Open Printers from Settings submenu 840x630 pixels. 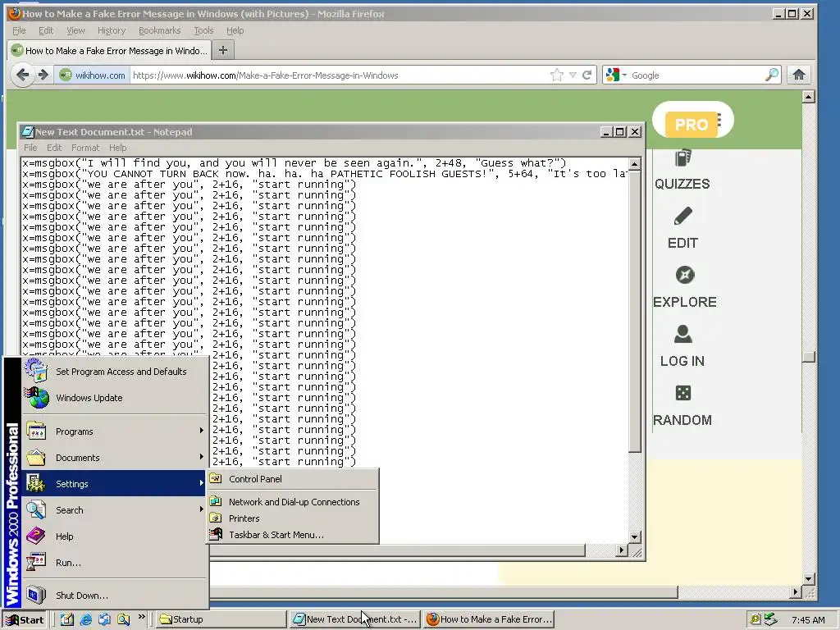[x=293, y=518]
